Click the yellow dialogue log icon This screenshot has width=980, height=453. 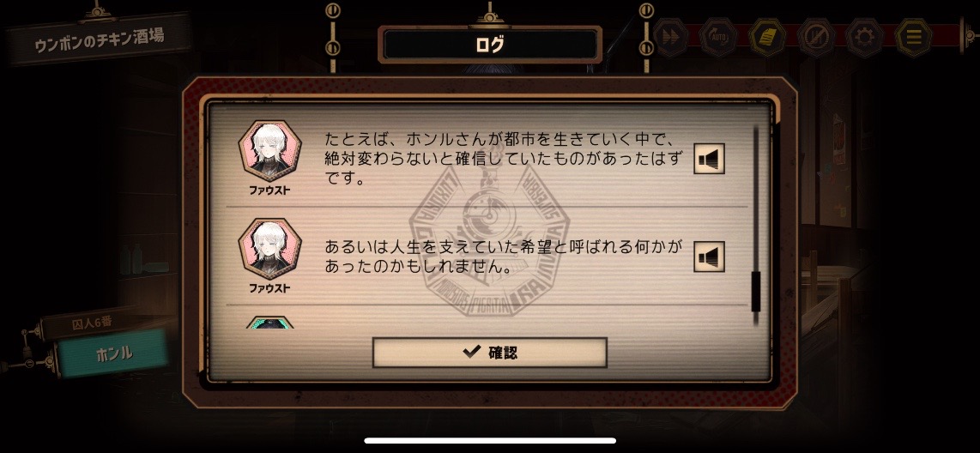(767, 37)
